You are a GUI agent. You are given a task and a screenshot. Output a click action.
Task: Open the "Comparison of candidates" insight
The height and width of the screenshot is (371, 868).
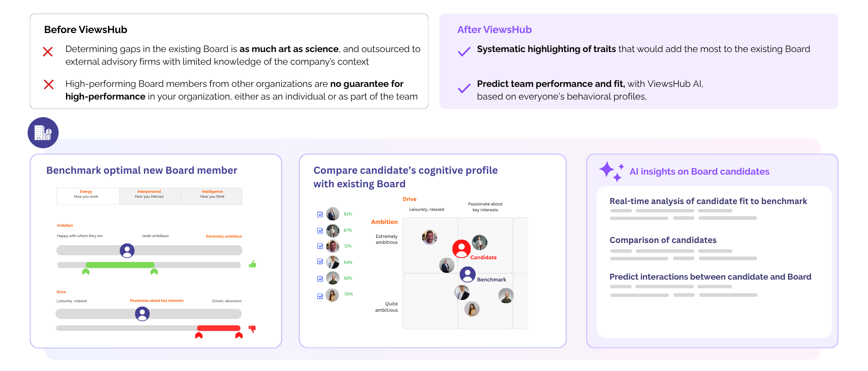click(x=663, y=240)
